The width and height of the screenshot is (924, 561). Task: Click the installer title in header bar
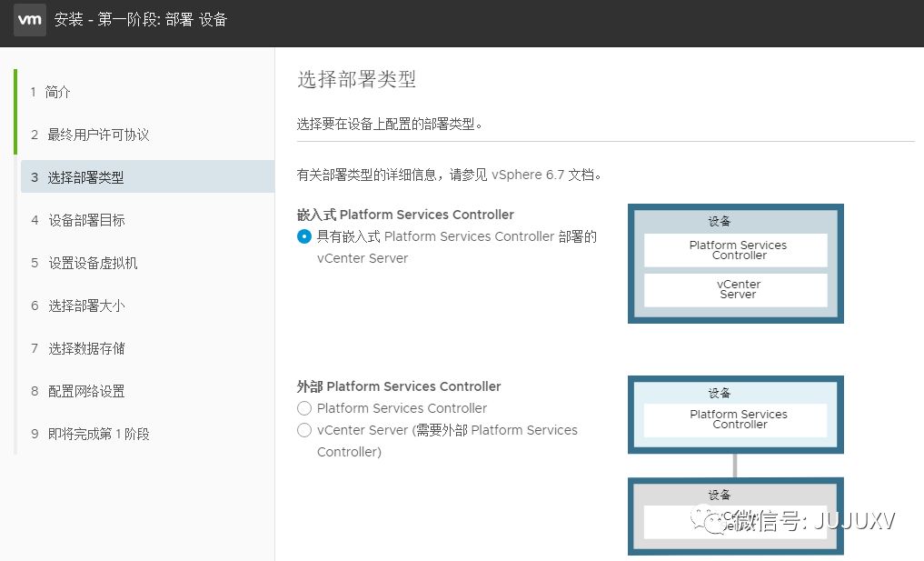point(140,19)
